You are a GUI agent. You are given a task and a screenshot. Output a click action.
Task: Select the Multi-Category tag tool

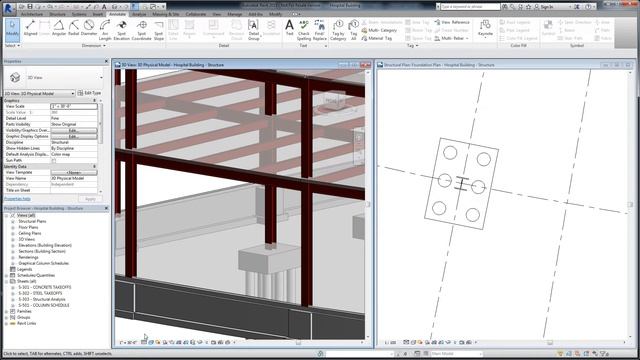tap(379, 30)
